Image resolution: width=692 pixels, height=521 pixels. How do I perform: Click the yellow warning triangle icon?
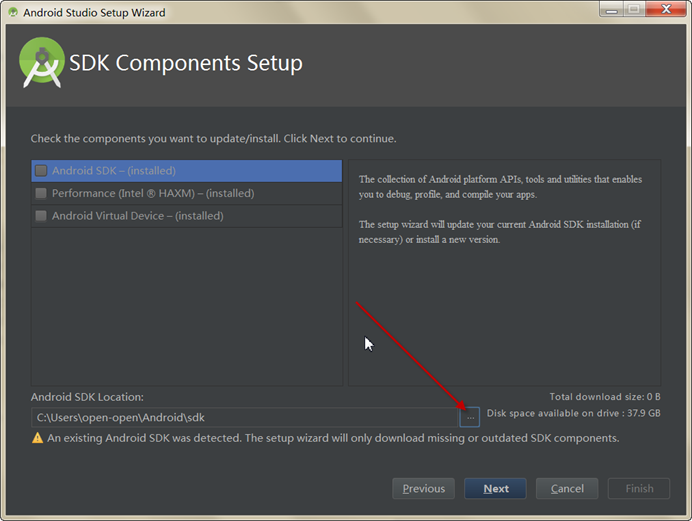38,438
